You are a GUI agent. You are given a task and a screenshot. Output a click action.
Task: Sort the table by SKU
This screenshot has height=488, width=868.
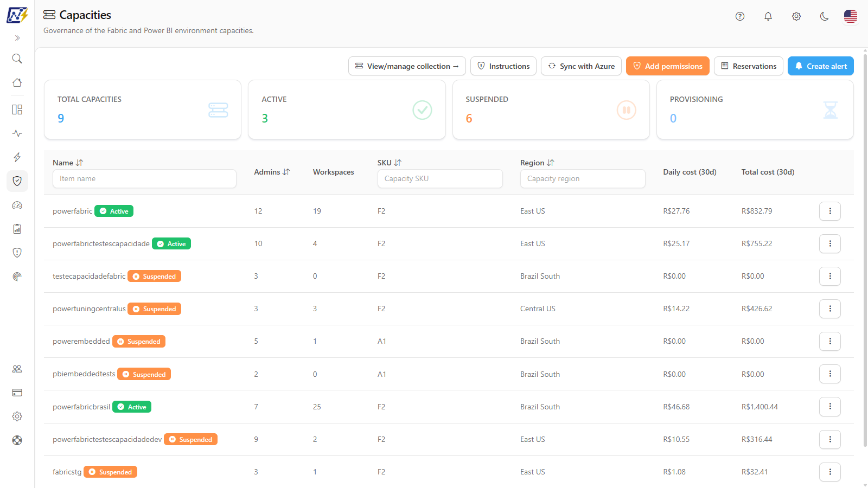(398, 163)
